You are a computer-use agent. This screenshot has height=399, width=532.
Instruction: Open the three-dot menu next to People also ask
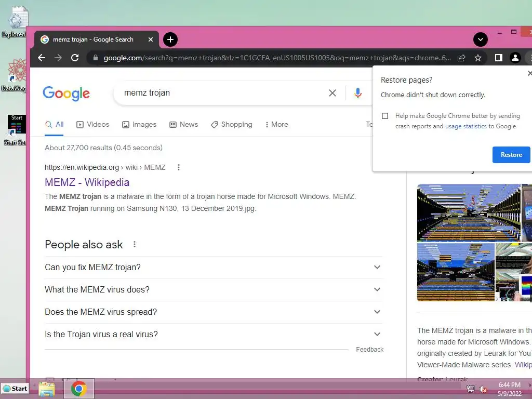[135, 244]
